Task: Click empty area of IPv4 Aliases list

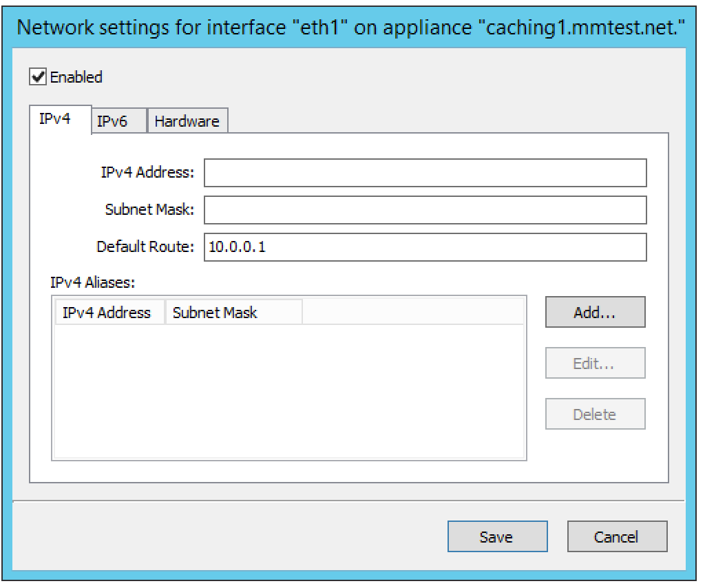Action: [x=289, y=392]
